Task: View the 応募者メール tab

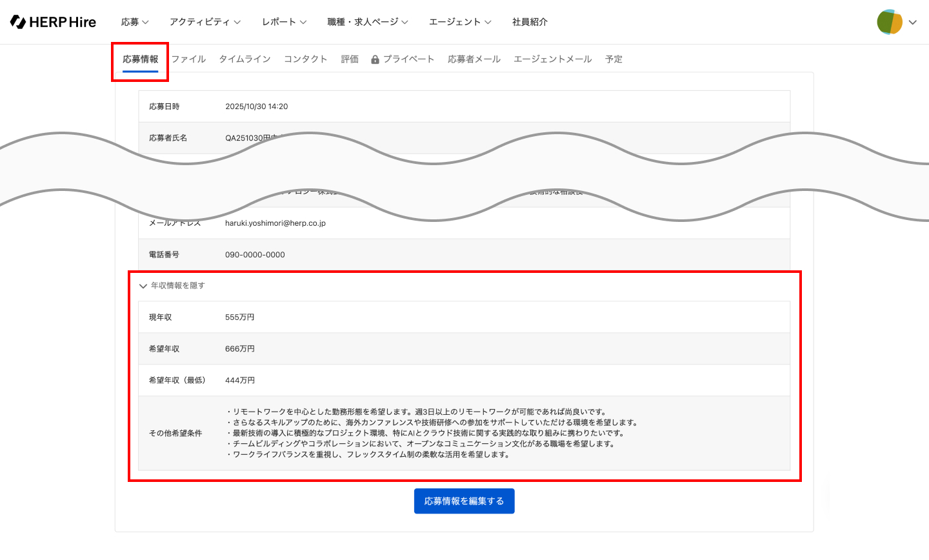Action: (474, 59)
